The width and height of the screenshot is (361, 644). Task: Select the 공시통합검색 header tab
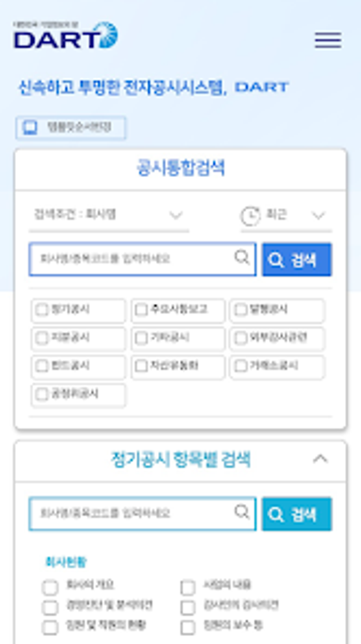pos(180,168)
